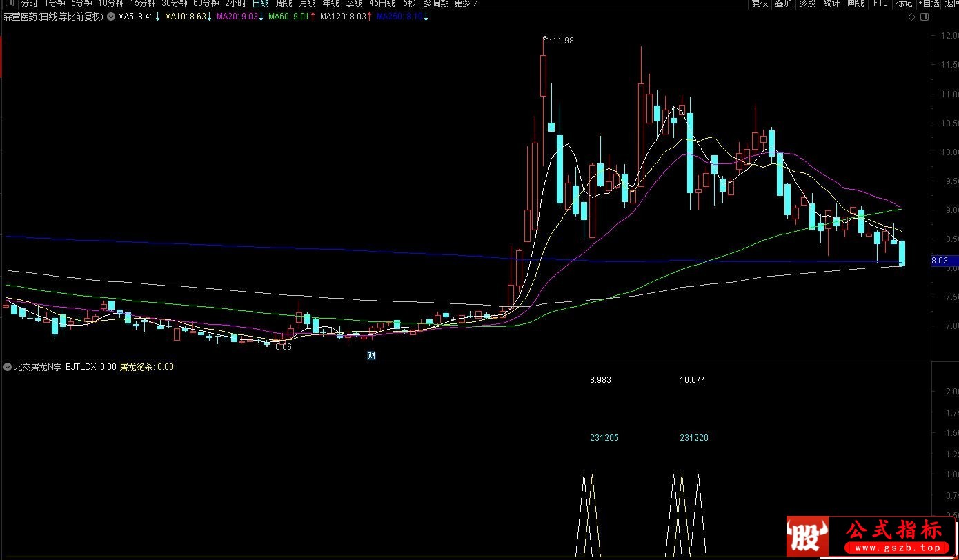The image size is (959, 560).
Task: Open the 60分钟 period tab
Action: coord(206,3)
